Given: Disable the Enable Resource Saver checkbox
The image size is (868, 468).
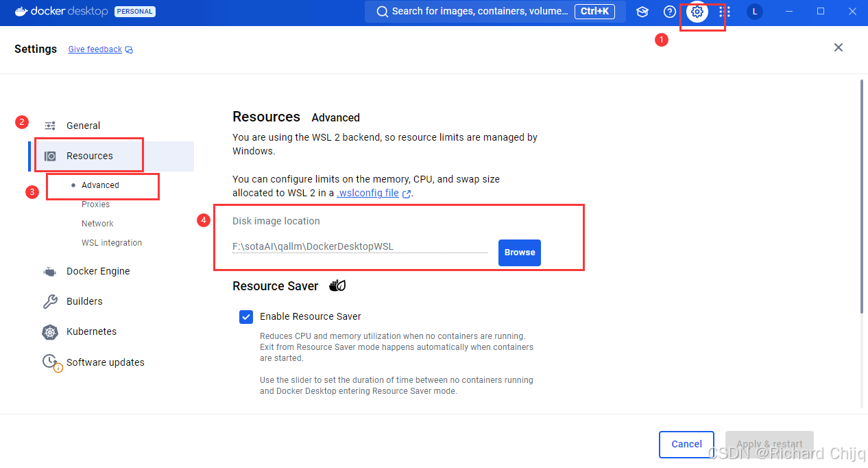Looking at the screenshot, I should [x=246, y=316].
